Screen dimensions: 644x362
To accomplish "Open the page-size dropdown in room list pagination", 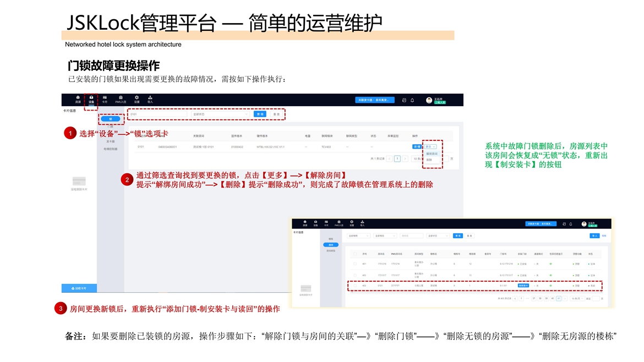I will pyautogui.click(x=576, y=298).
